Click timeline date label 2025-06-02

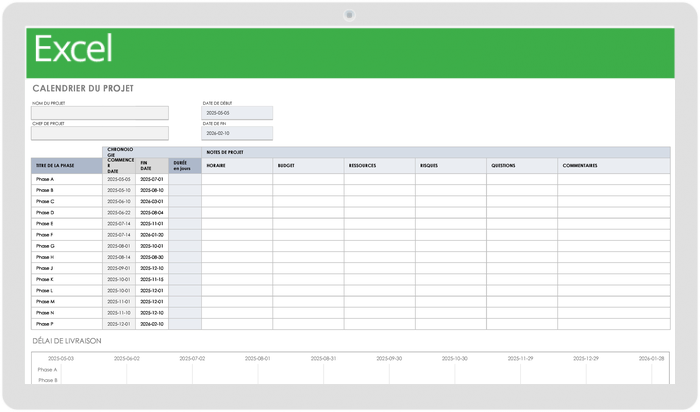127,358
